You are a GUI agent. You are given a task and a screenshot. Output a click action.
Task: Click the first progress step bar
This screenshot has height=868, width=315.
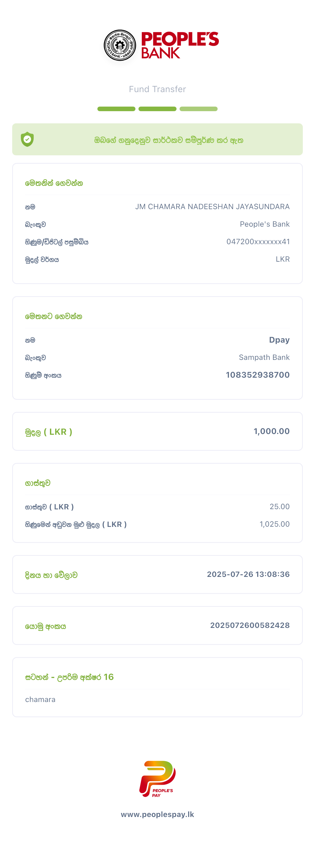click(116, 109)
